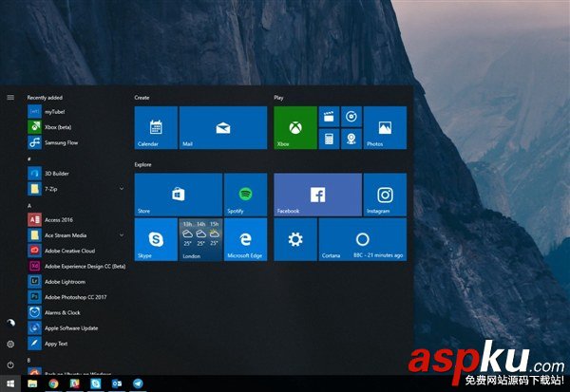Open Google Chrome from the taskbar
The image size is (570, 392).
pyautogui.click(x=53, y=383)
